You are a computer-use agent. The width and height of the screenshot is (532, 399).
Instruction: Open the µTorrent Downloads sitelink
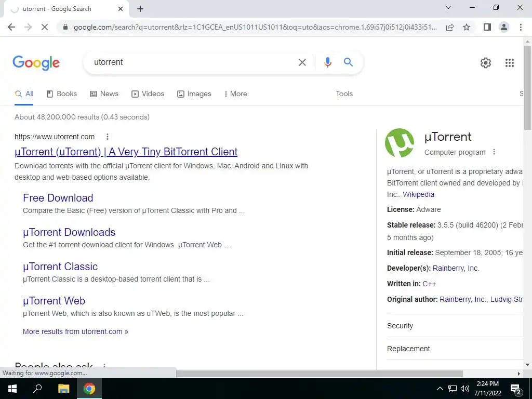(x=69, y=232)
